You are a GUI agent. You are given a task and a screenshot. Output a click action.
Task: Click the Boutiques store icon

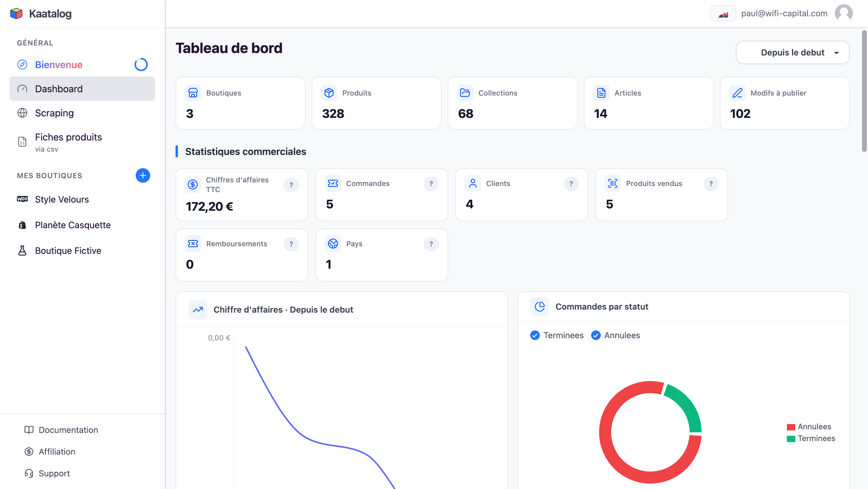click(x=193, y=93)
